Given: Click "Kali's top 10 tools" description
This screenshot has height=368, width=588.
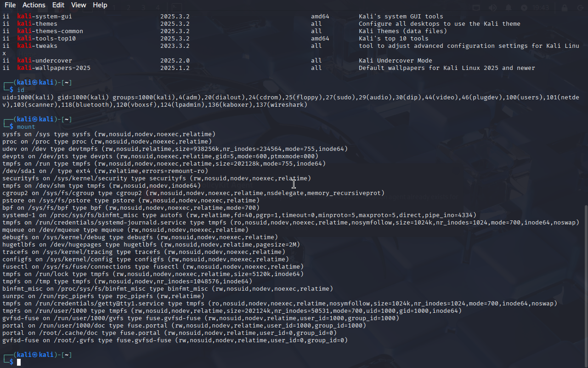Looking at the screenshot, I should point(394,38).
